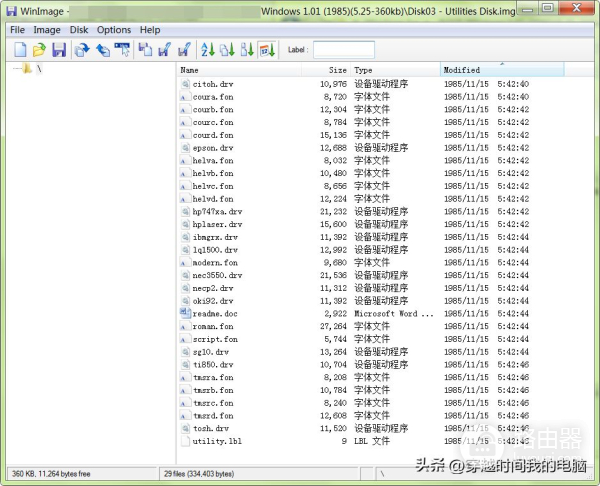Select the file tmsrb.fon
This screenshot has width=600, height=486.
point(213,390)
